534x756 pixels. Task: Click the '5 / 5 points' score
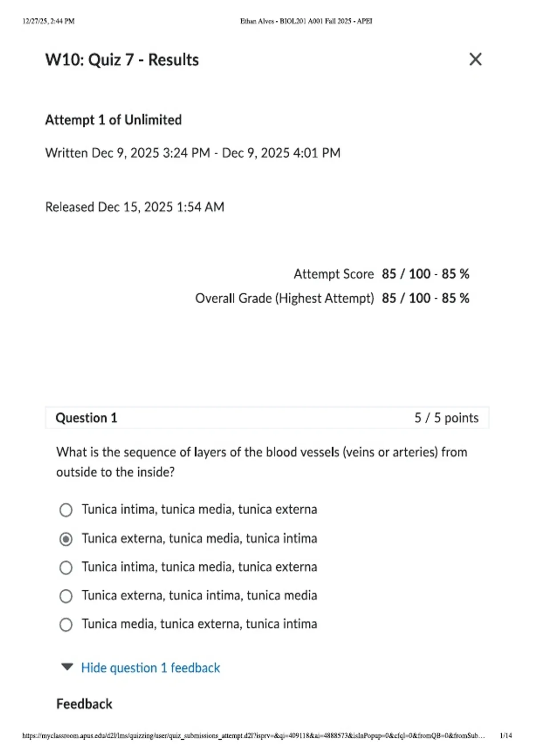446,418
